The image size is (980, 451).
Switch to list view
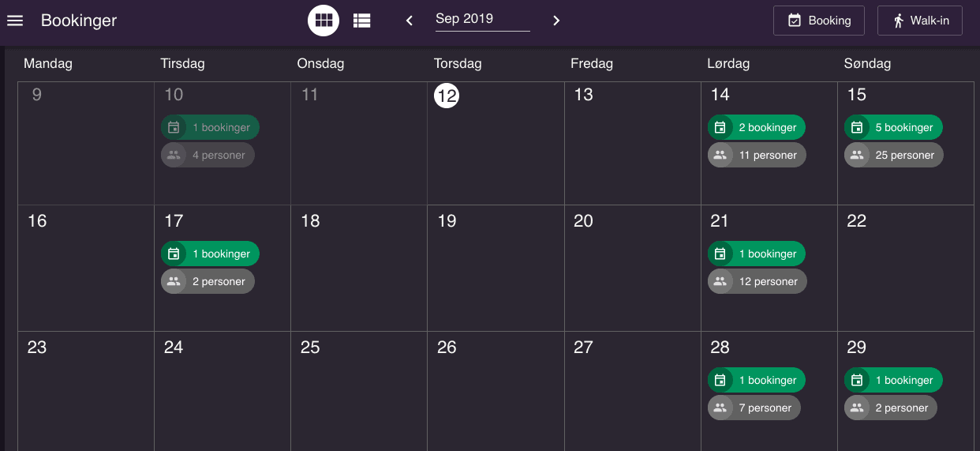point(362,21)
